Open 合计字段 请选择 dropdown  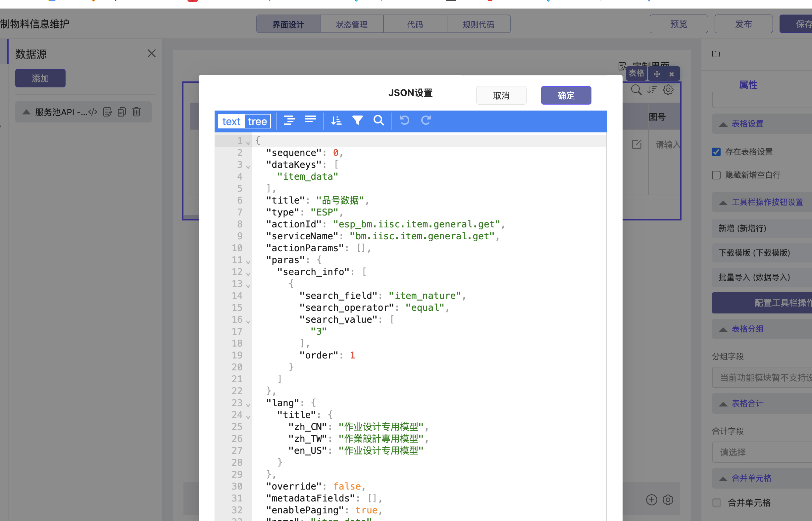click(762, 452)
